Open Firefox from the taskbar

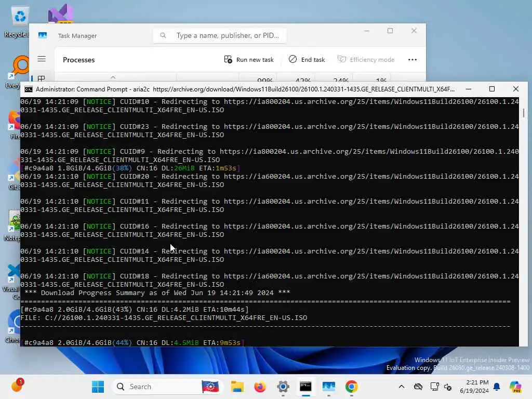point(260,387)
